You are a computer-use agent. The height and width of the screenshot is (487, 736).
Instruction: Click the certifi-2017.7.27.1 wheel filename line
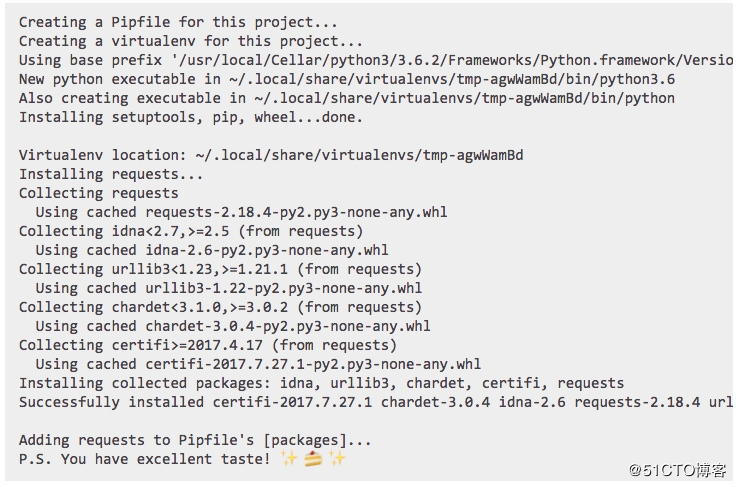click(258, 364)
